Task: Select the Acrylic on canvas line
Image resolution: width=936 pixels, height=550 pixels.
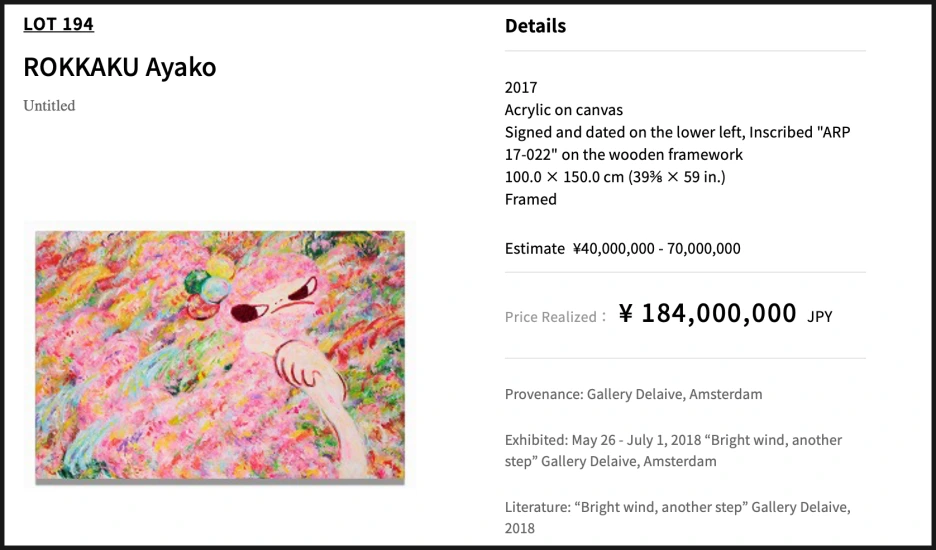Action: point(564,110)
